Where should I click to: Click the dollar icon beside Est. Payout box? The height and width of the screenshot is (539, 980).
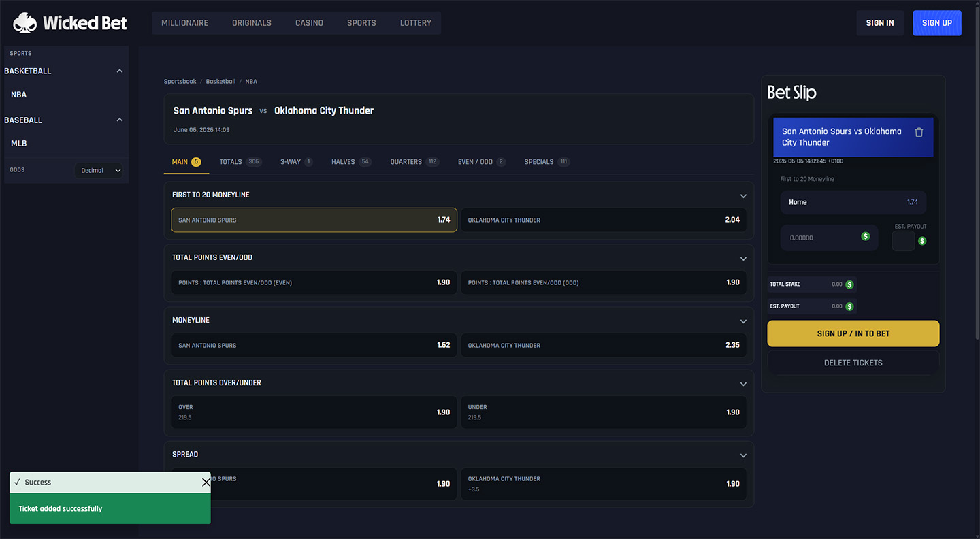coord(922,240)
